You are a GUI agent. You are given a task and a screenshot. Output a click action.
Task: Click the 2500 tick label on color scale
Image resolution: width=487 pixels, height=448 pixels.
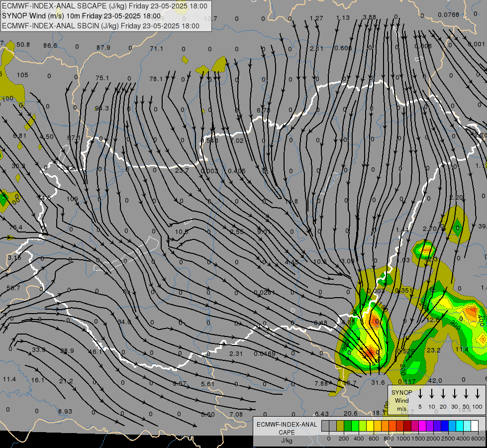448,439
